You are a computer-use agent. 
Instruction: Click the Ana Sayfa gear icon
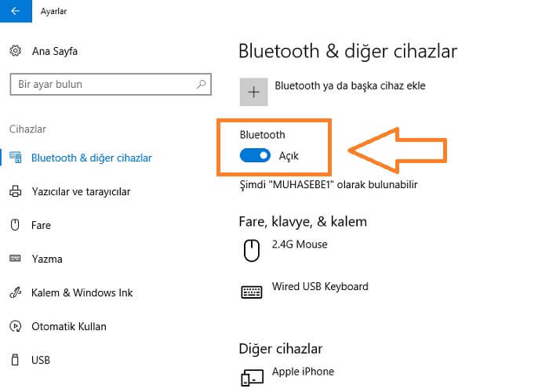[x=15, y=51]
